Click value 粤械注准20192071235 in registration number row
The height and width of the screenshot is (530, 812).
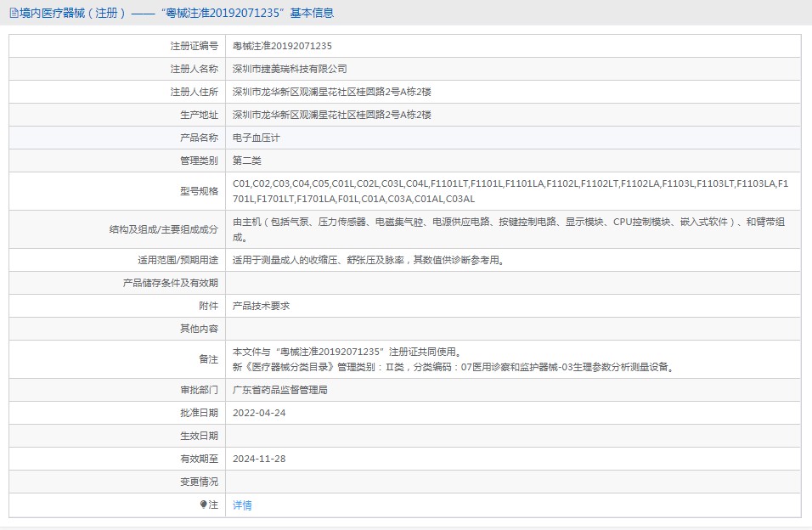(x=282, y=46)
